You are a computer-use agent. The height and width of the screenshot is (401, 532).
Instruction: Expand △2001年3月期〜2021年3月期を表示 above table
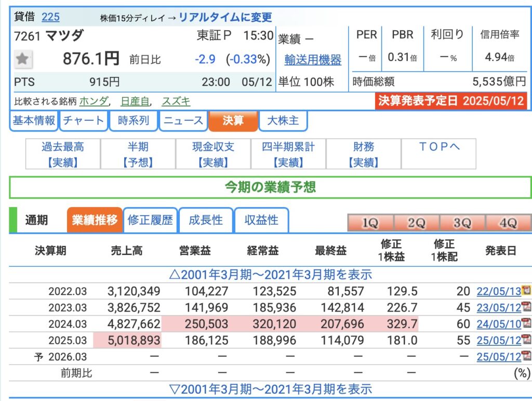click(270, 274)
